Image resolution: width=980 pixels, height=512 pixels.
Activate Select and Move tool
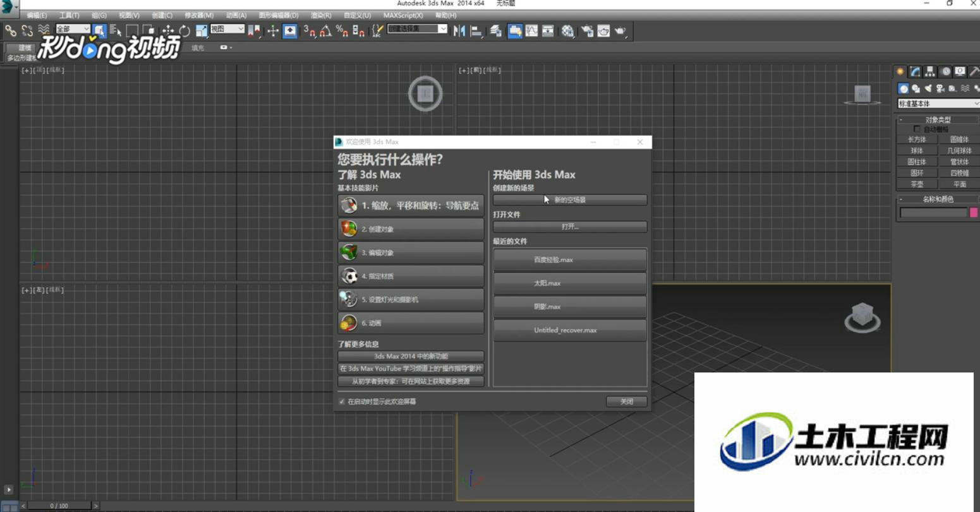(168, 30)
